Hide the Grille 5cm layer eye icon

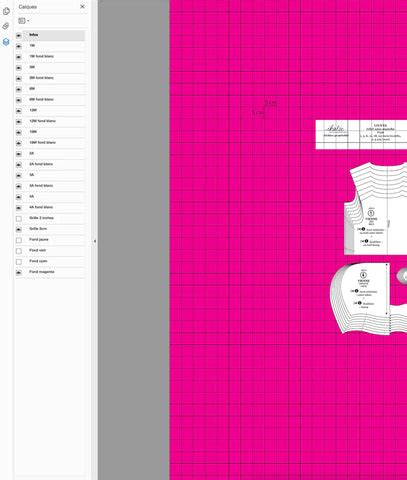coord(19,229)
